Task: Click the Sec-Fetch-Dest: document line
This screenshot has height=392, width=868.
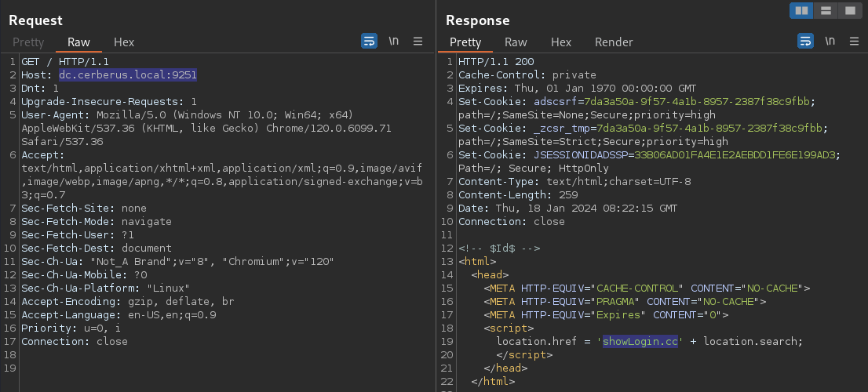Action: point(97,249)
